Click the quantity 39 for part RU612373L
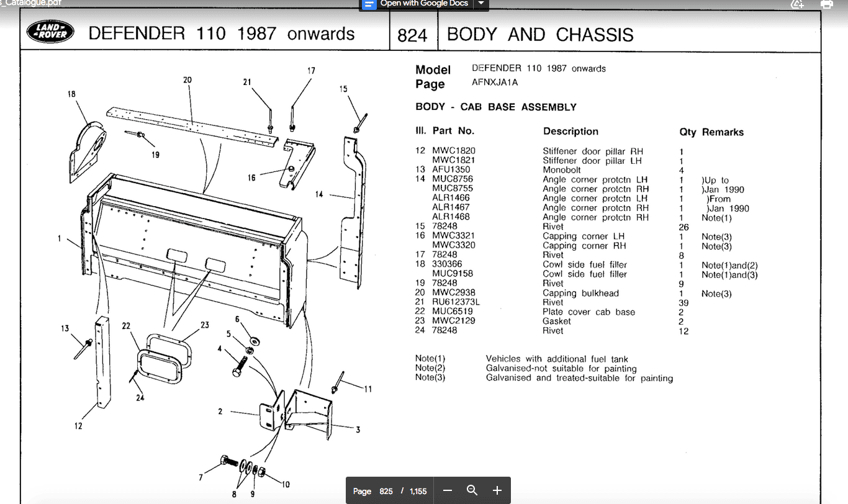The image size is (848, 504). (684, 303)
